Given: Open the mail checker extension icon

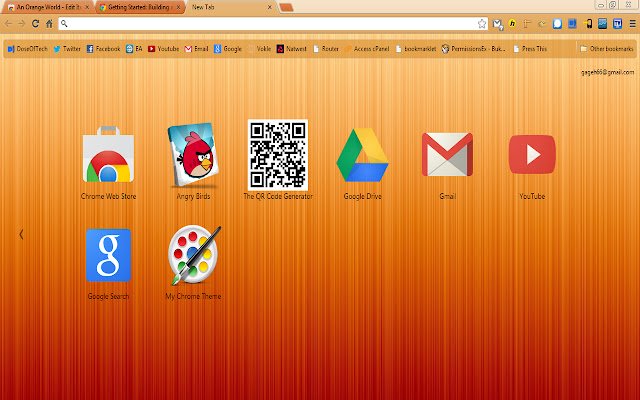Looking at the screenshot, I should 497,24.
